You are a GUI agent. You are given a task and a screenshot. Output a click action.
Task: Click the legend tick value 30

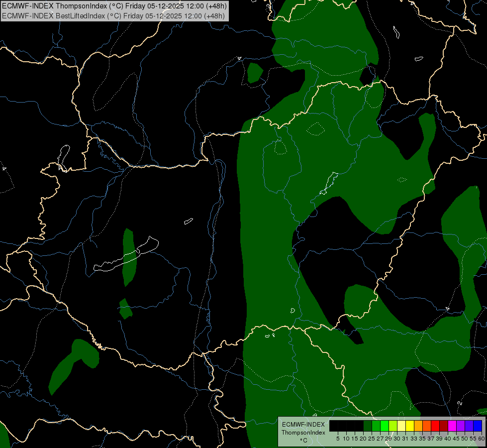click(397, 439)
